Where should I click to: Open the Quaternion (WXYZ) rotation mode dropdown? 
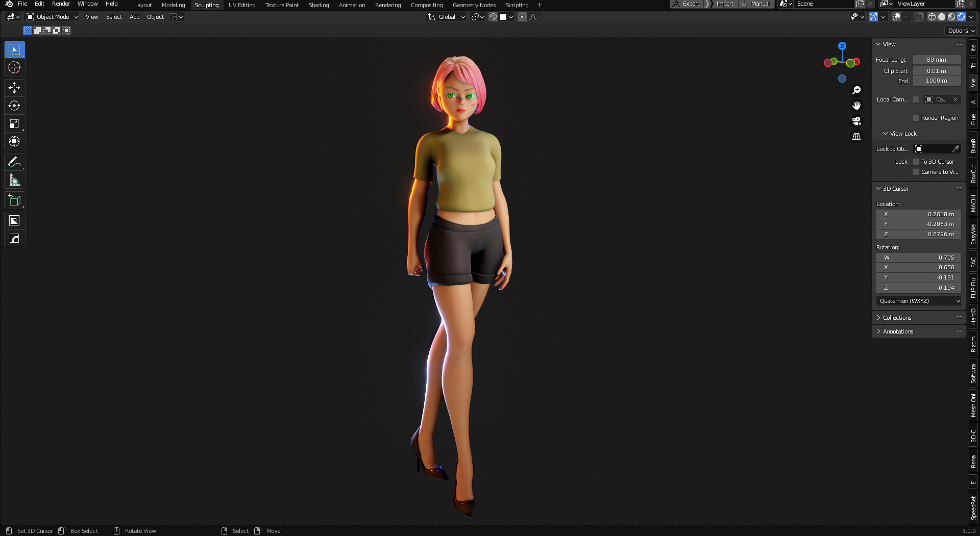(x=918, y=301)
